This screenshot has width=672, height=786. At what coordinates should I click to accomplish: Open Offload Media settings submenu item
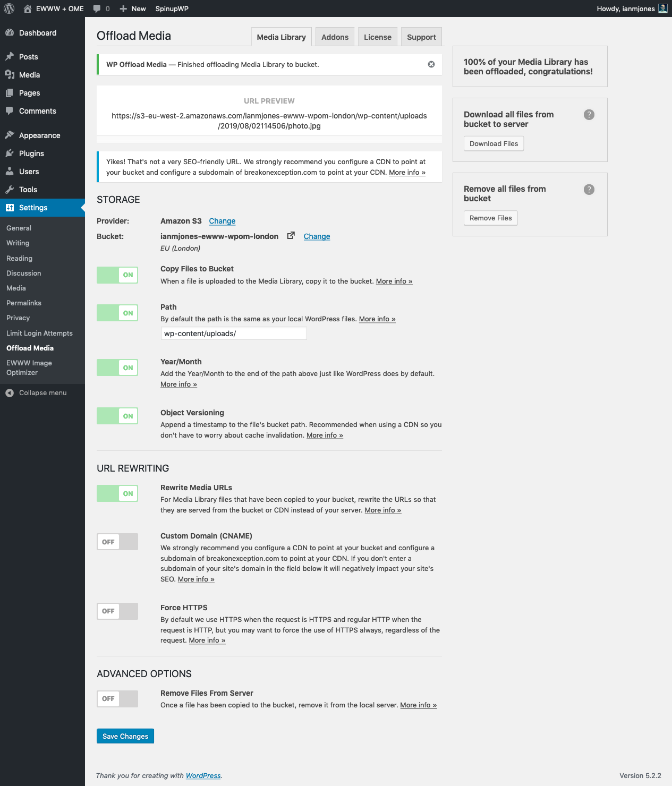30,348
